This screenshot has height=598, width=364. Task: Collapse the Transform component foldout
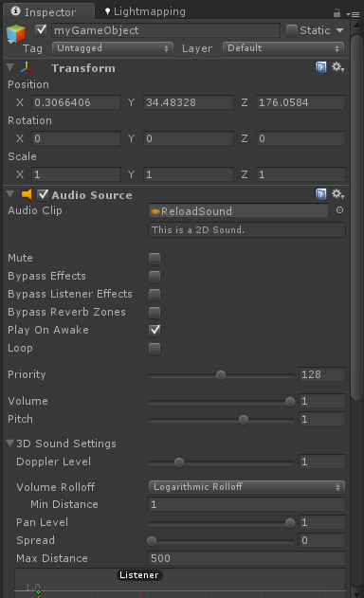(10, 67)
